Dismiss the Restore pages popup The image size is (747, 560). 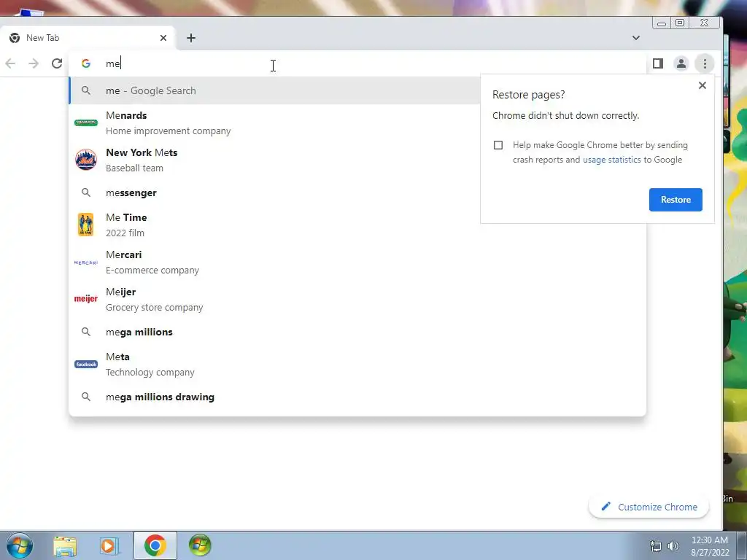click(703, 85)
